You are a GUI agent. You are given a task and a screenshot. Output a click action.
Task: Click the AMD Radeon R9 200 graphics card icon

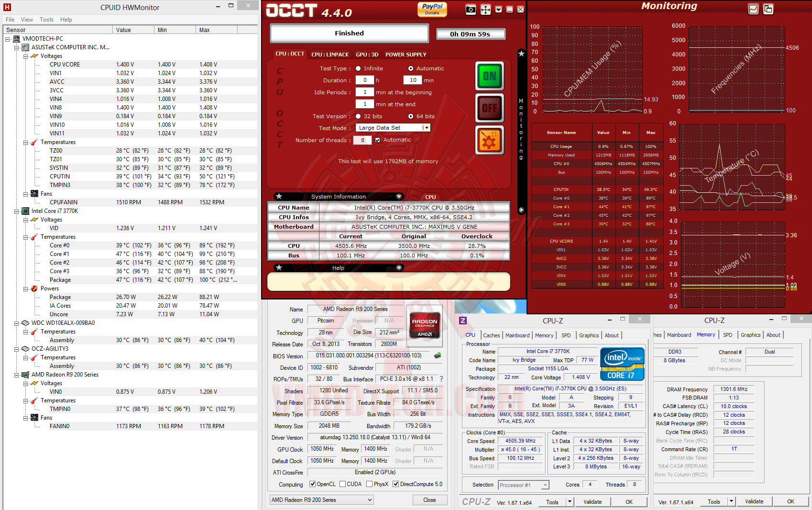click(25, 375)
